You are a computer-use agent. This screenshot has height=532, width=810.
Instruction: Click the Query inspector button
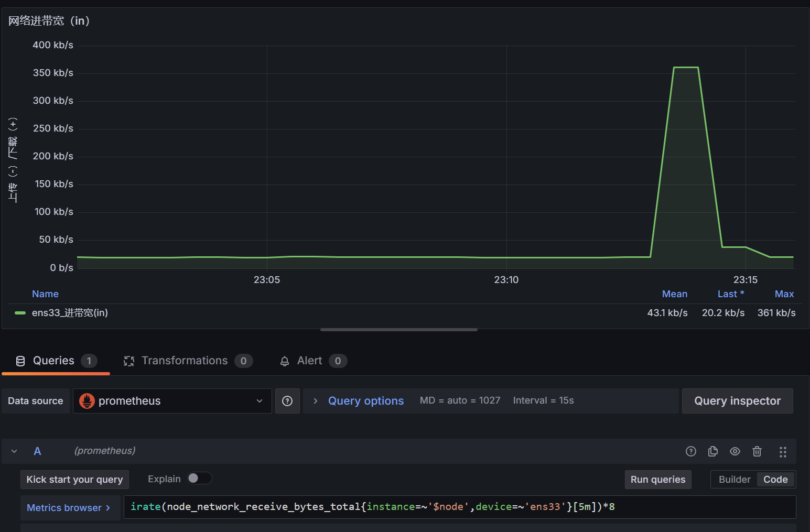click(x=737, y=401)
